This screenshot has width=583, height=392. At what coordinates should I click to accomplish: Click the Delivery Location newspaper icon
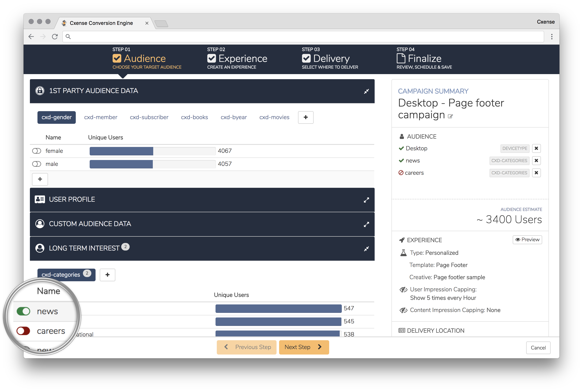402,331
